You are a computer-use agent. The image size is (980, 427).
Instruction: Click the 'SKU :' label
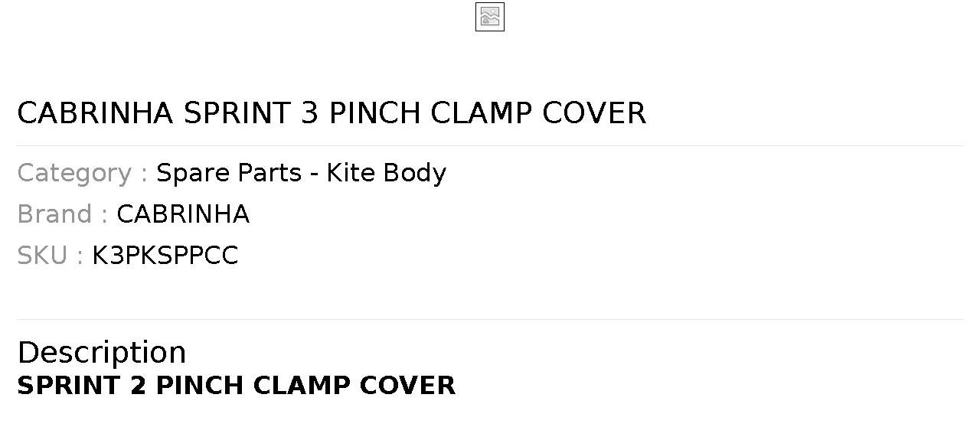pyautogui.click(x=50, y=256)
